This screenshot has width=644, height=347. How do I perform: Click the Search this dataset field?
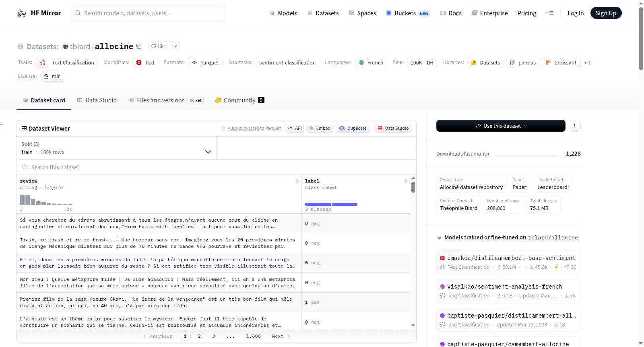217,167
